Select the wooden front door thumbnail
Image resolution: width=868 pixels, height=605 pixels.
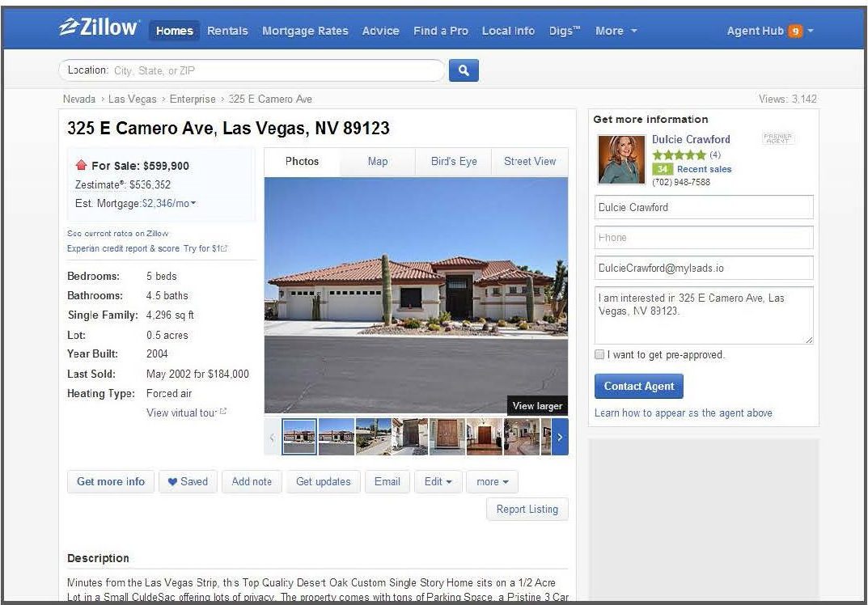447,437
